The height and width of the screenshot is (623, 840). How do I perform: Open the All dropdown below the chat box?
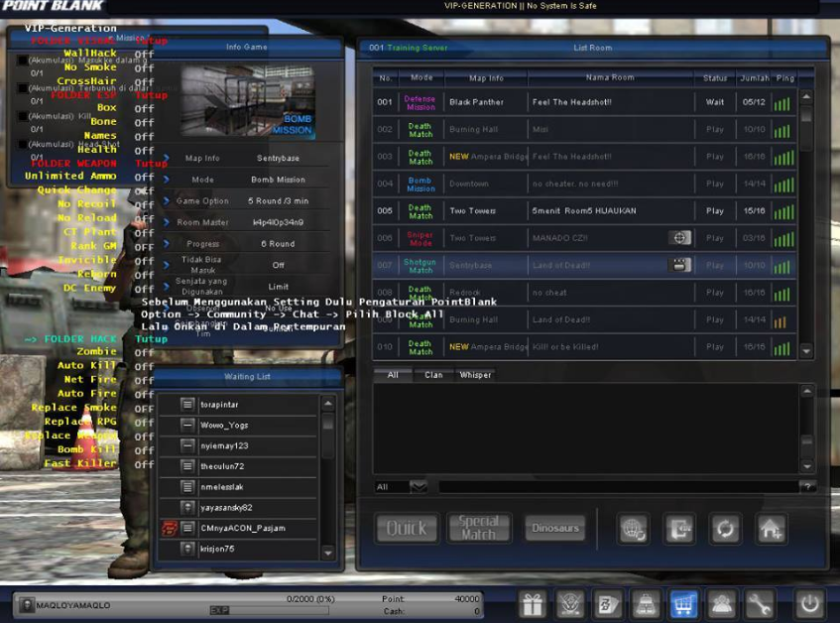pyautogui.click(x=397, y=484)
